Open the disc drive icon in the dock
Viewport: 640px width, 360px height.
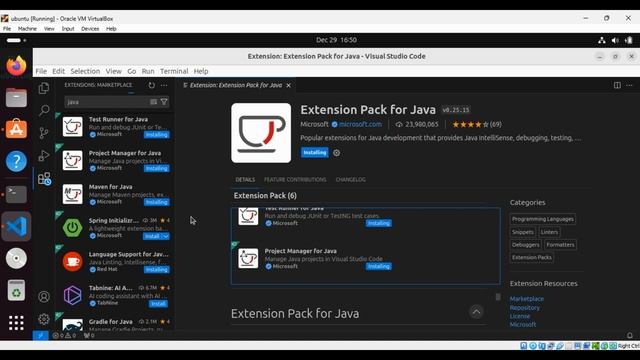pyautogui.click(x=16, y=258)
